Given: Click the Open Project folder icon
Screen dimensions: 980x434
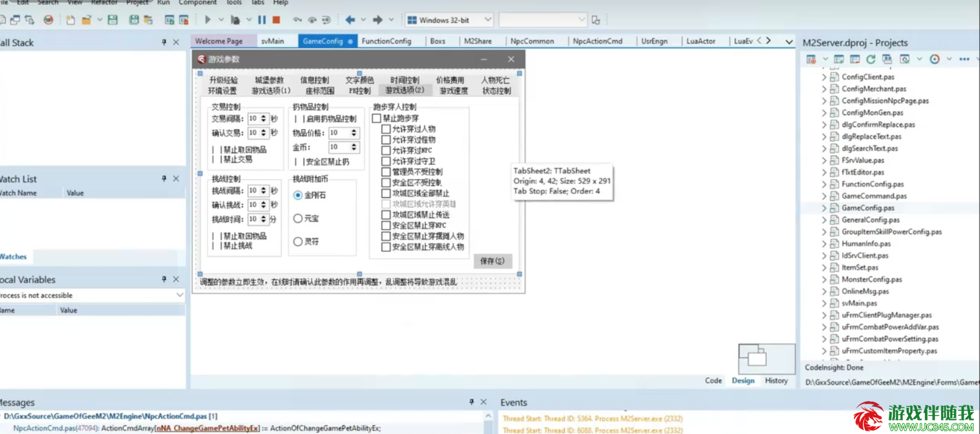Looking at the screenshot, I should click(x=86, y=20).
